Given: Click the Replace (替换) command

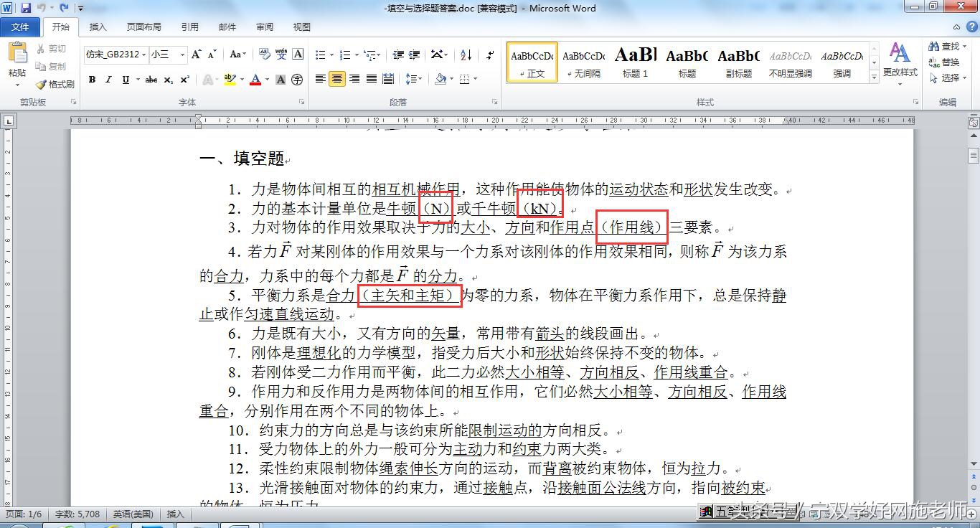Looking at the screenshot, I should 944,62.
